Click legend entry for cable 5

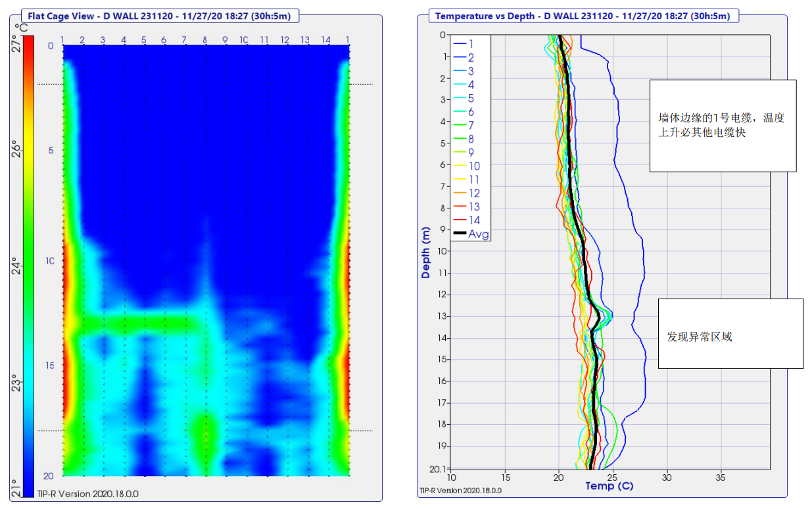point(471,98)
